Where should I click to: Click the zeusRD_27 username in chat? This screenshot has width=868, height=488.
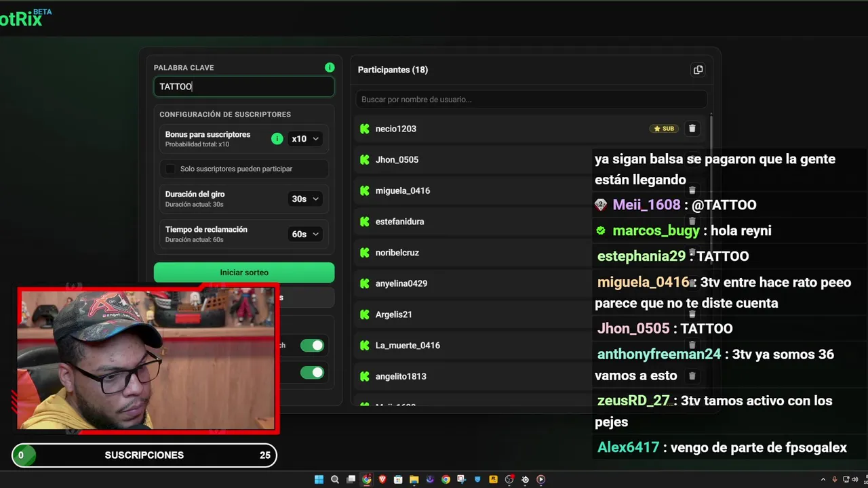633,401
